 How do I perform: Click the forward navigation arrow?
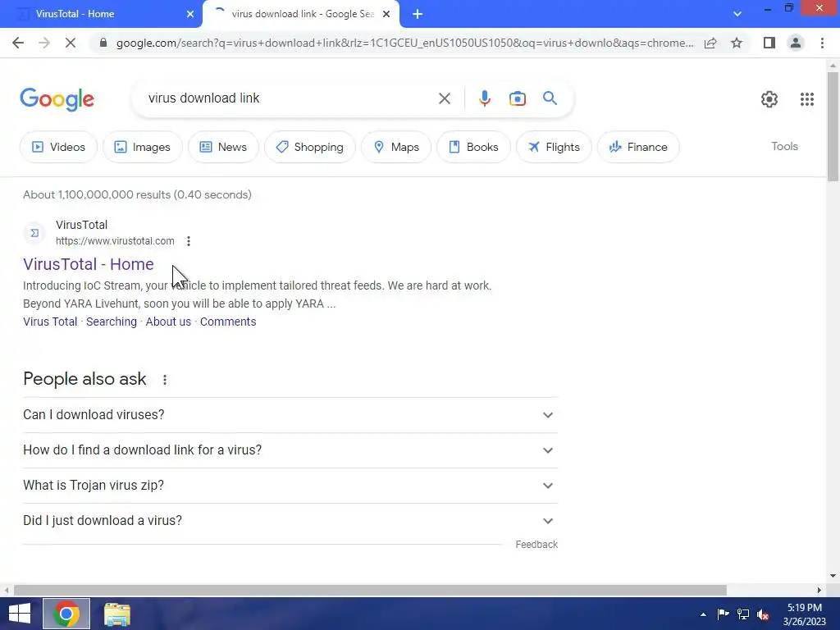point(44,43)
